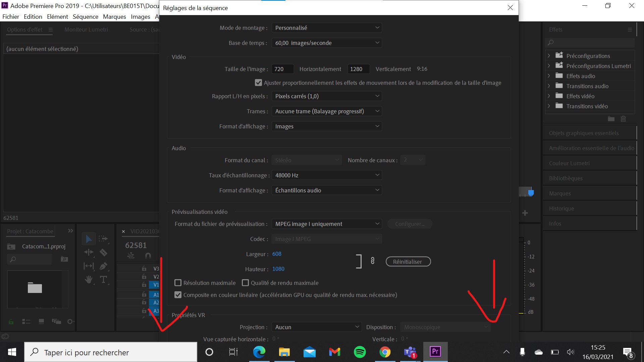
Task: Click the trash icon in the Effets panel
Action: [623, 119]
